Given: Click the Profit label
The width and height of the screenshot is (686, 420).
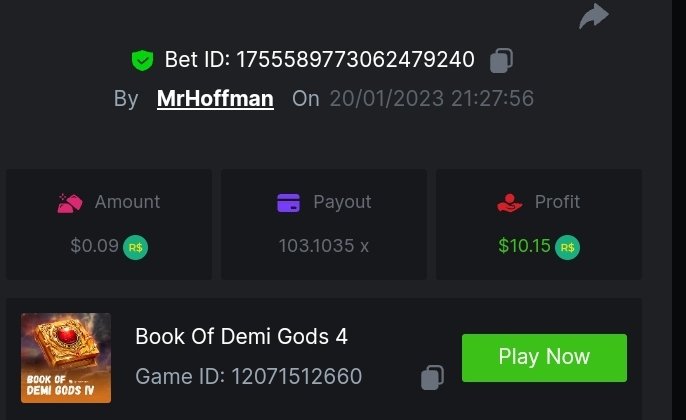Looking at the screenshot, I should (557, 202).
